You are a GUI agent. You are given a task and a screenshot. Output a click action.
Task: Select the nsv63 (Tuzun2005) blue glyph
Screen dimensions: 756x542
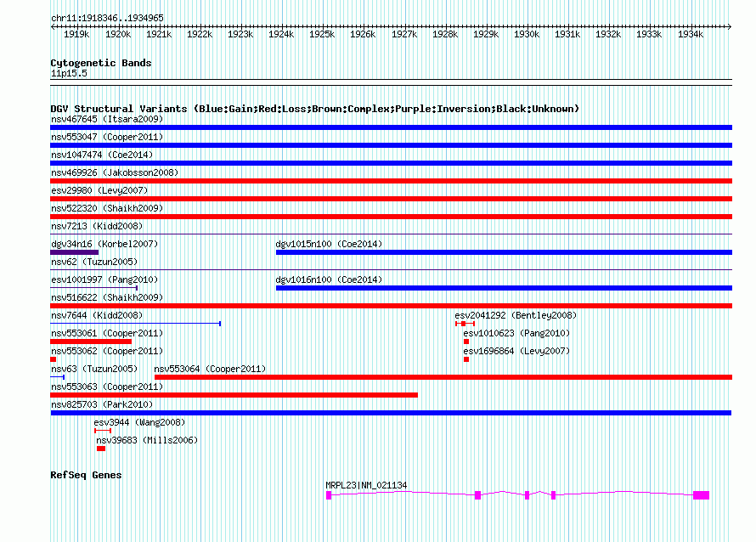coord(58,377)
